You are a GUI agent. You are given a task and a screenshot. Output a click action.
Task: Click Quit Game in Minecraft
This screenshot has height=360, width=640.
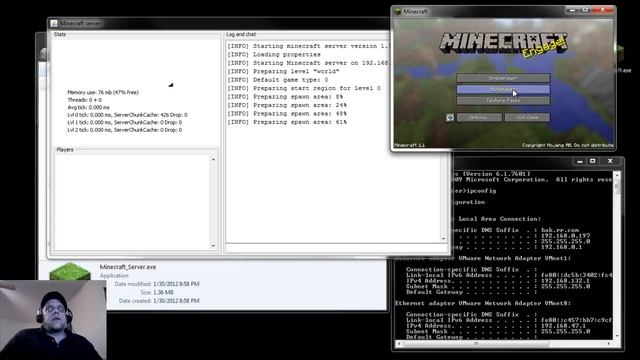527,118
